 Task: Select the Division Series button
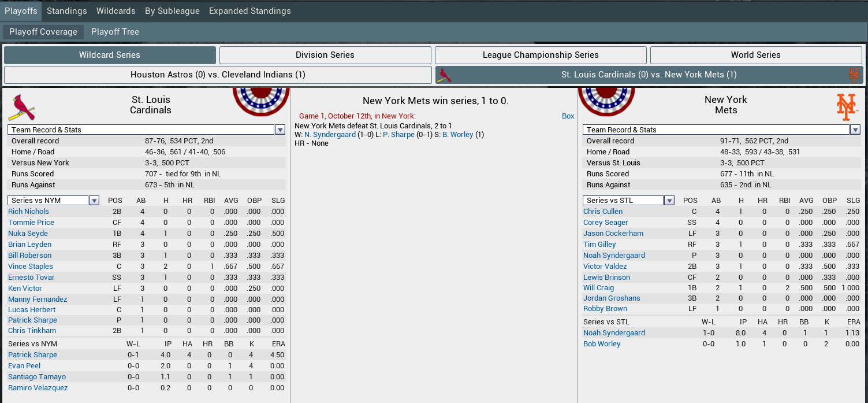[x=325, y=55]
